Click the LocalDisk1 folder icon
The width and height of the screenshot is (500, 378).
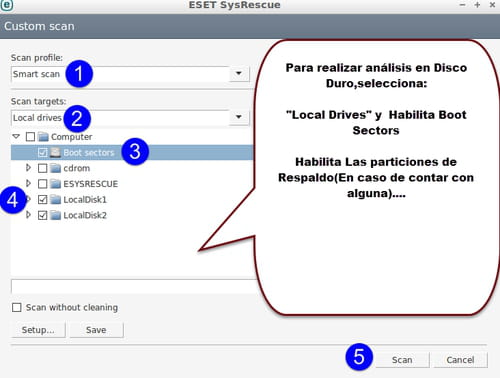[x=55, y=200]
